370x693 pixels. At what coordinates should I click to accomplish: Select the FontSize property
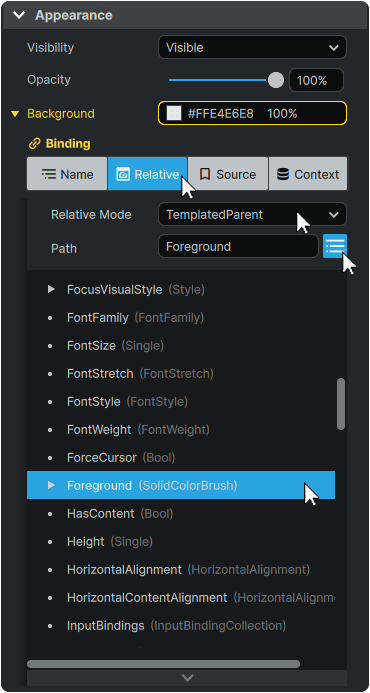pos(181,345)
